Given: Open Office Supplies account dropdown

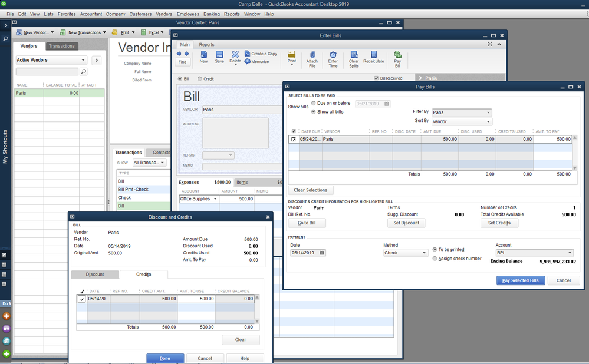Looking at the screenshot, I should tap(215, 199).
